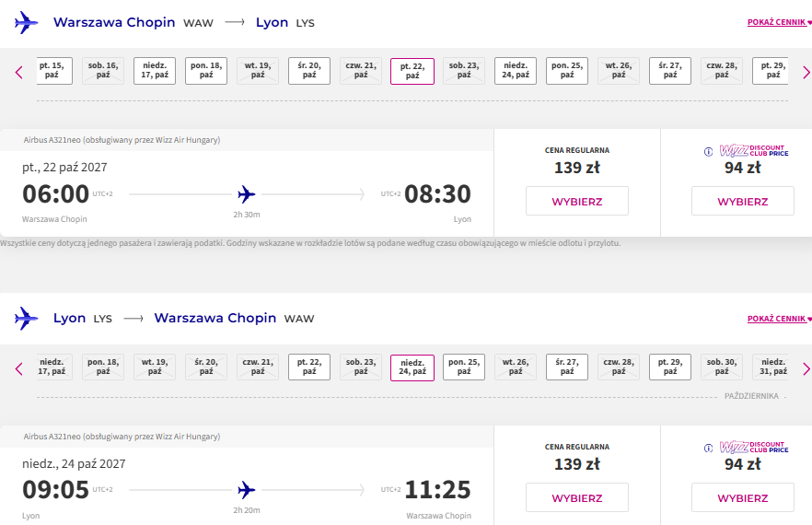Select return date pt. 29, paź
812x525 pixels.
(670, 367)
